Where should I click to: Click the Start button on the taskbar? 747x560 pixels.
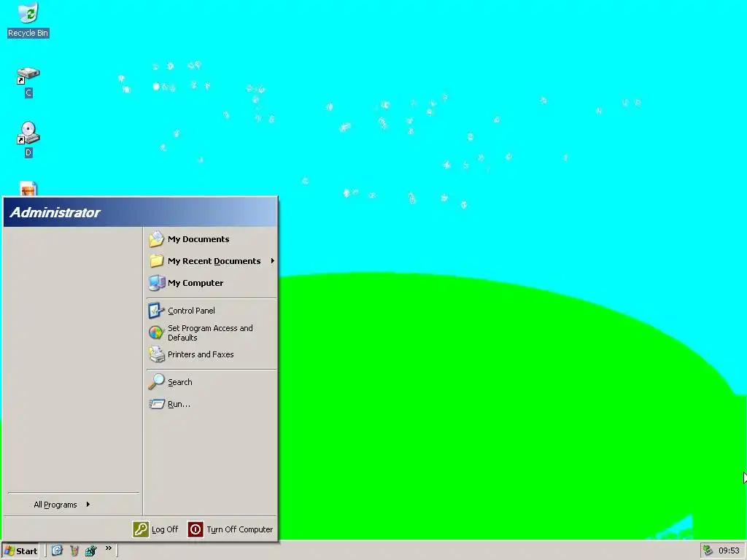pos(20,551)
